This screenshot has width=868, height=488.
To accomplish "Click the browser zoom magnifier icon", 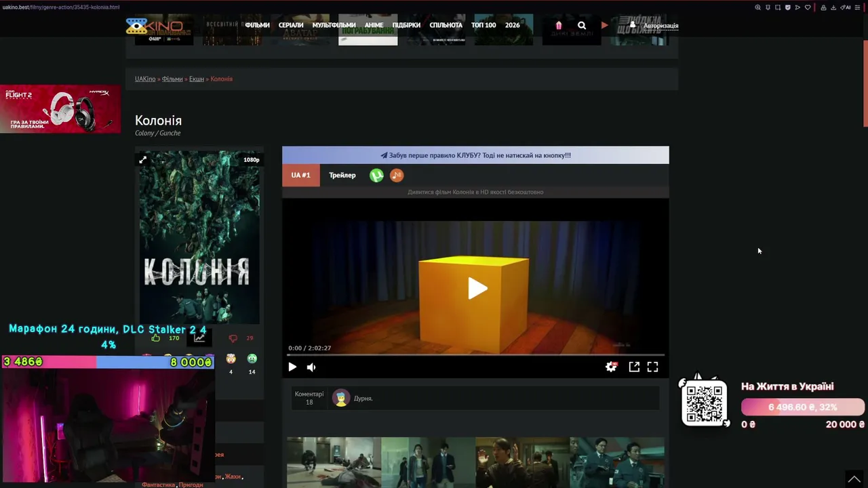I will 758,7.
